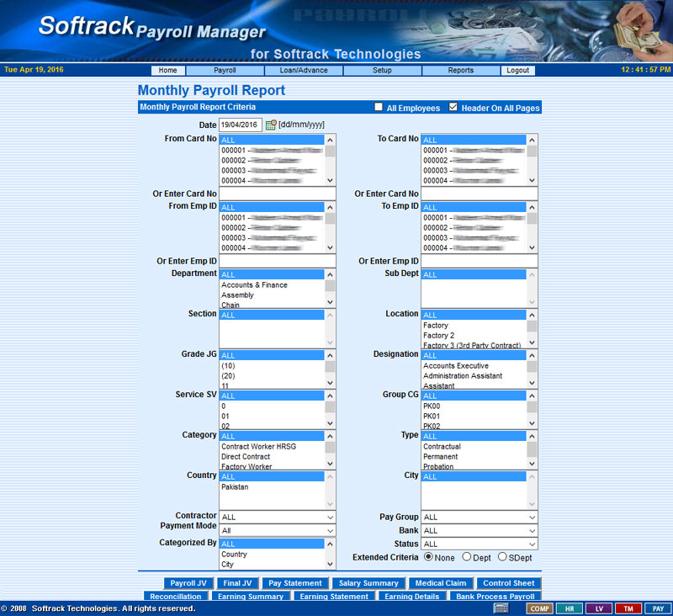Open the TM time module icon
673x616 pixels.
click(628, 608)
